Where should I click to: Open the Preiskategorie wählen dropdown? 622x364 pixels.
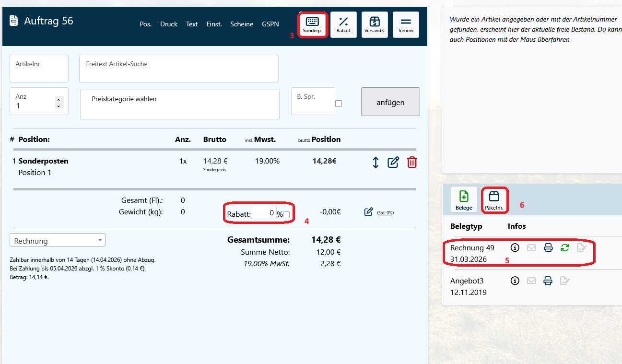tap(179, 104)
